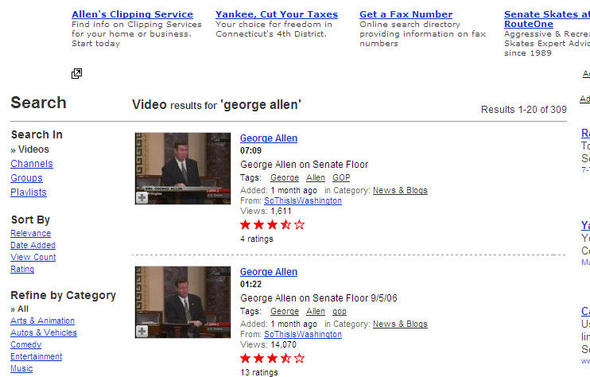The width and height of the screenshot is (590, 377).
Task: Open News & Blogs category on second result
Action: click(400, 324)
